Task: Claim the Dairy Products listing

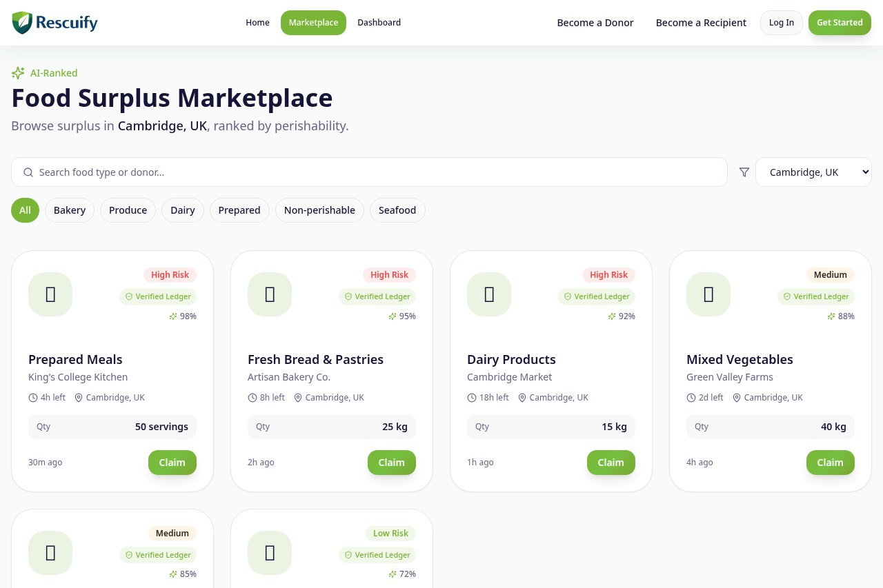Action: coord(611,463)
